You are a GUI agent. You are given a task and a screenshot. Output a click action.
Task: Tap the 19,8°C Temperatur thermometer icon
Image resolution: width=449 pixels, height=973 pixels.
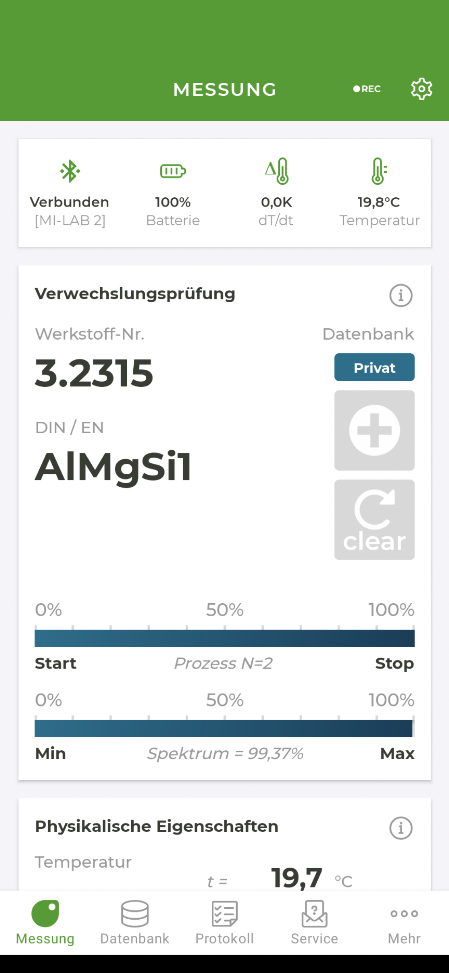(380, 171)
